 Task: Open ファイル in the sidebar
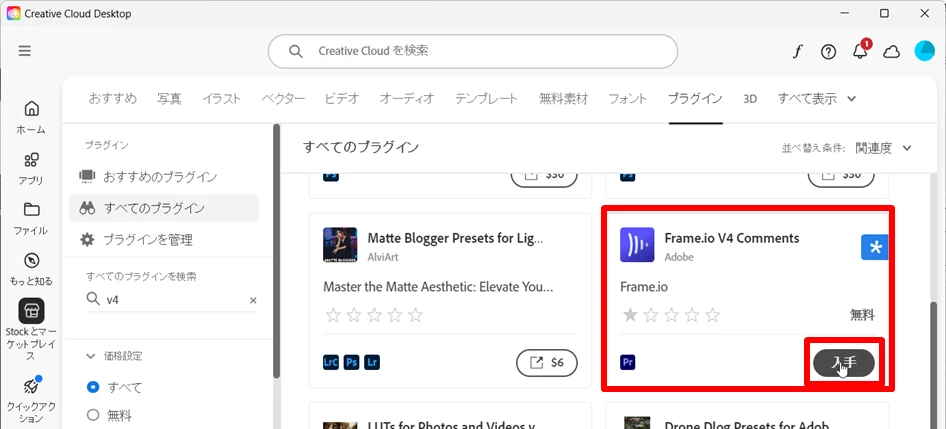pos(31,218)
